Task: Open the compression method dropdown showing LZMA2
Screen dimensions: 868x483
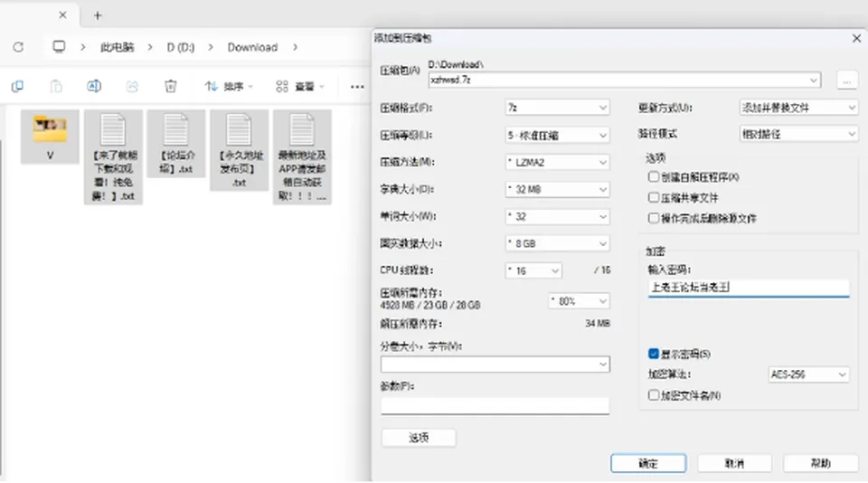Action: coord(557,162)
